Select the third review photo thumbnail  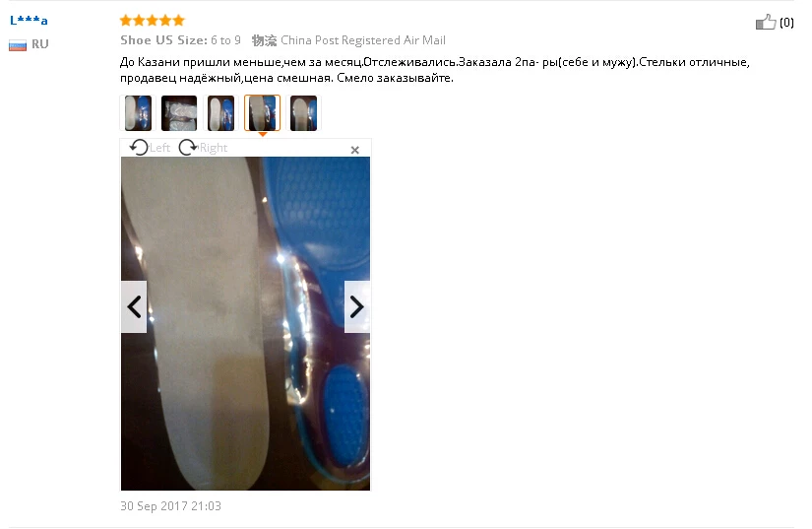click(x=220, y=113)
